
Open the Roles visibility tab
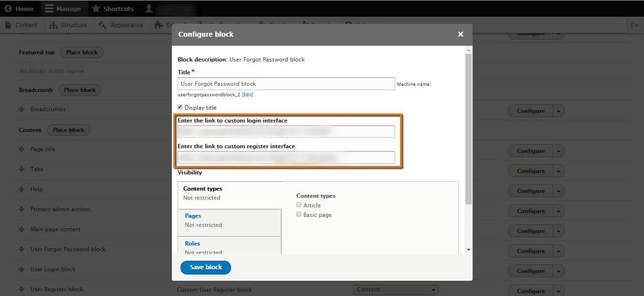click(192, 244)
